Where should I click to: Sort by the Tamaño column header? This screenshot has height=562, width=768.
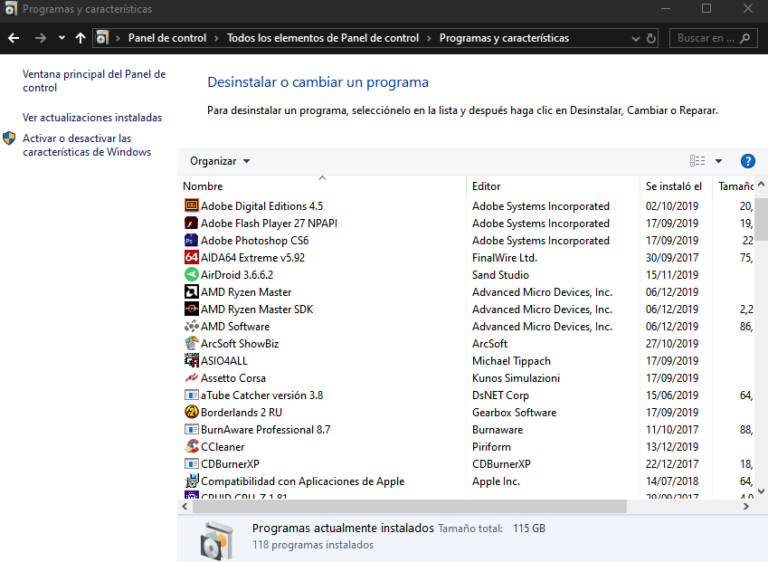pos(735,186)
